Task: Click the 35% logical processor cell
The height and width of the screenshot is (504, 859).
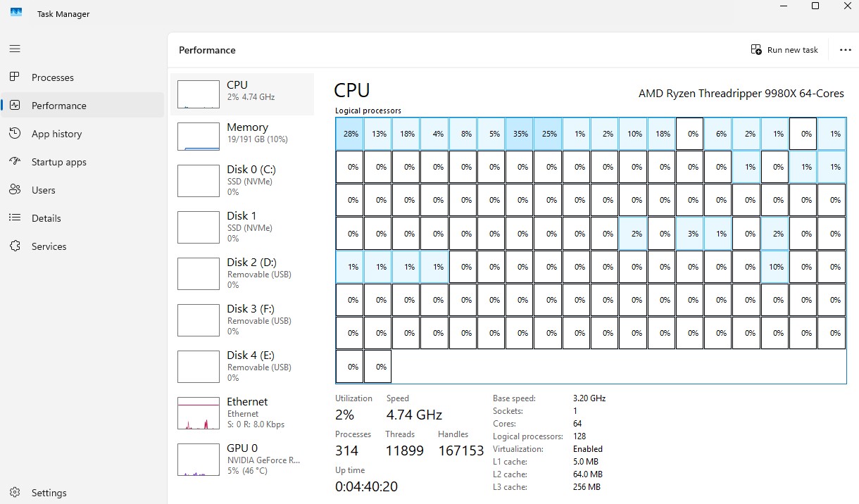Action: coord(520,134)
